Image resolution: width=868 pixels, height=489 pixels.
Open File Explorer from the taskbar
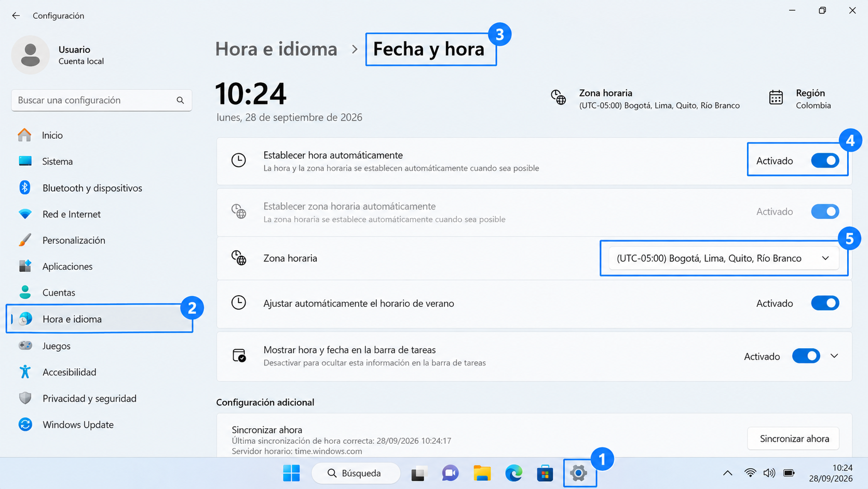click(x=482, y=473)
